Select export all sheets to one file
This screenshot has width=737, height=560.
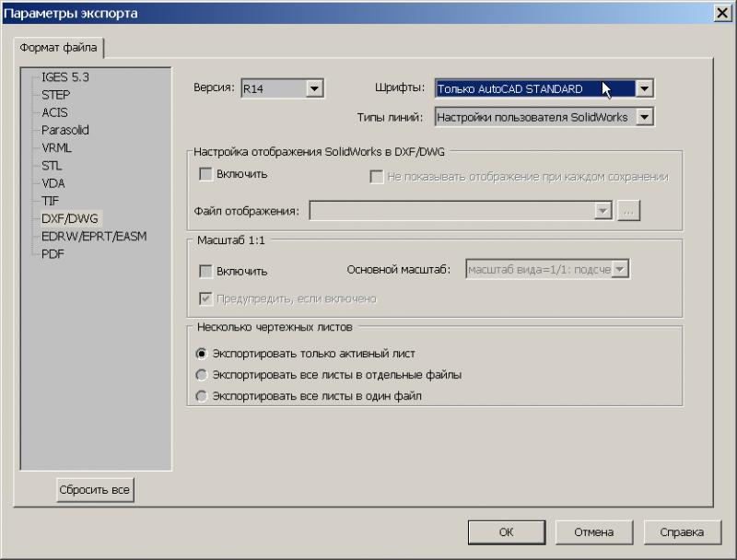click(x=202, y=396)
